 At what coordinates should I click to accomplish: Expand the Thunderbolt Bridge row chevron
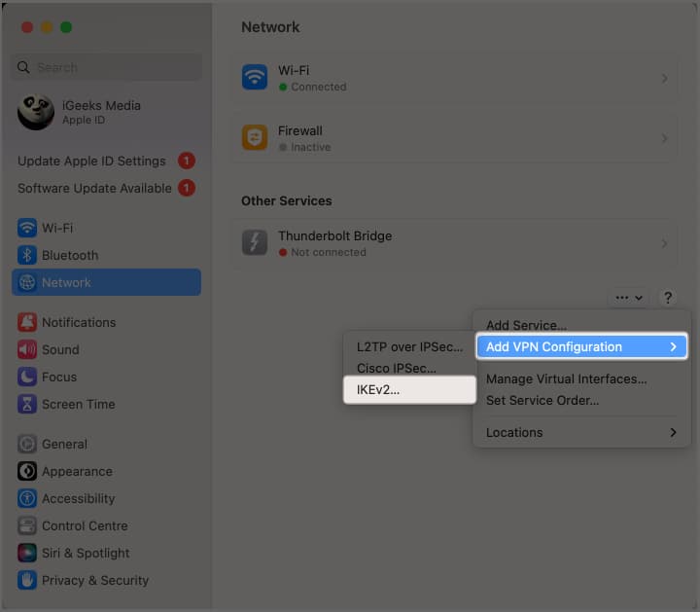click(x=665, y=243)
